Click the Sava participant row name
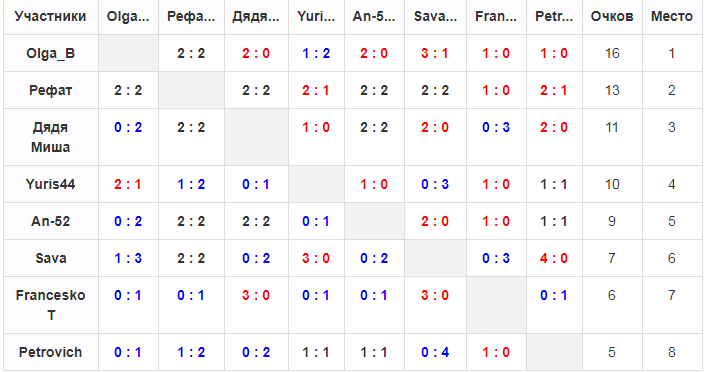Viewport: 706px width, 372px height. [x=50, y=258]
